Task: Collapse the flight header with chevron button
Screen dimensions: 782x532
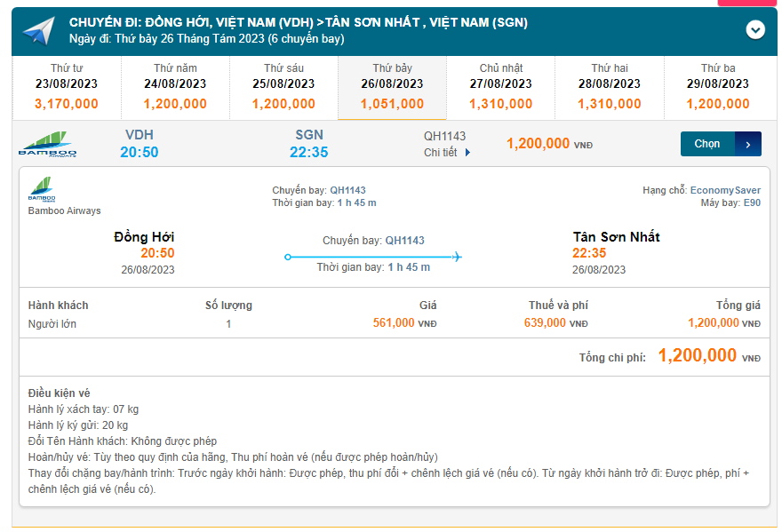Action: point(754,29)
